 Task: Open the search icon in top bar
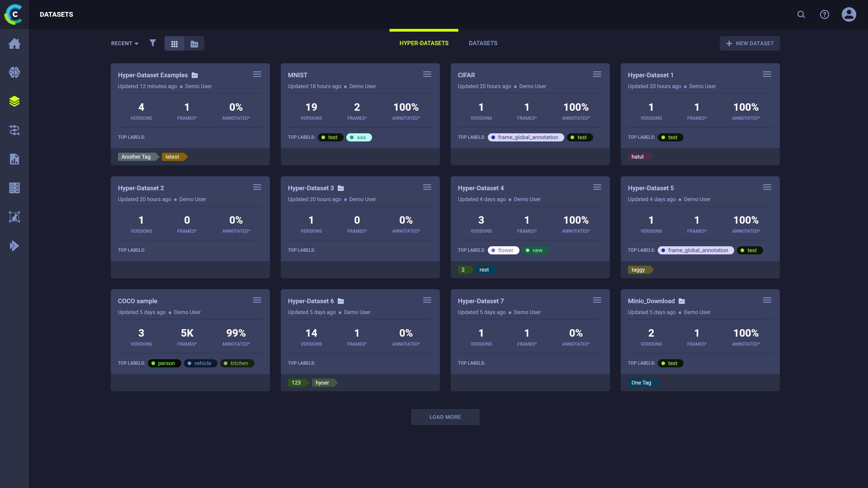point(801,14)
